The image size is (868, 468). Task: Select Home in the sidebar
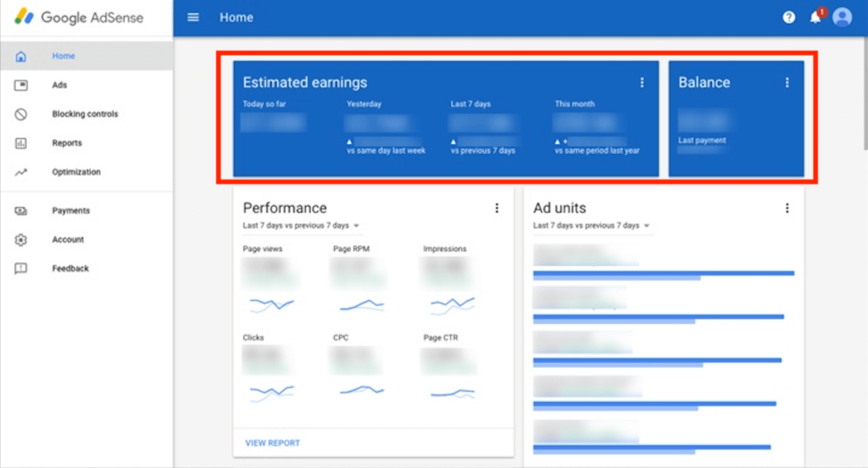[x=64, y=56]
